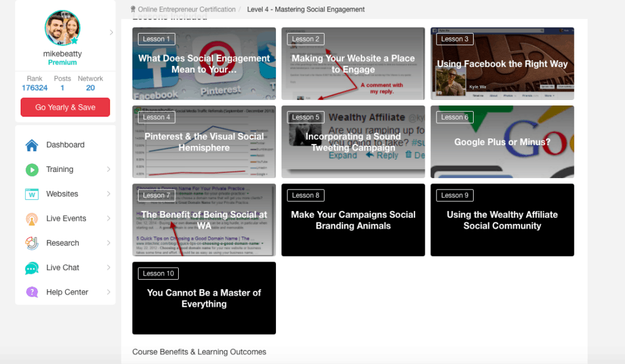Open Lesson 4 Pinterest & Visual Social Hemisphere
Image resolution: width=625 pixels, height=364 pixels.
click(x=204, y=142)
